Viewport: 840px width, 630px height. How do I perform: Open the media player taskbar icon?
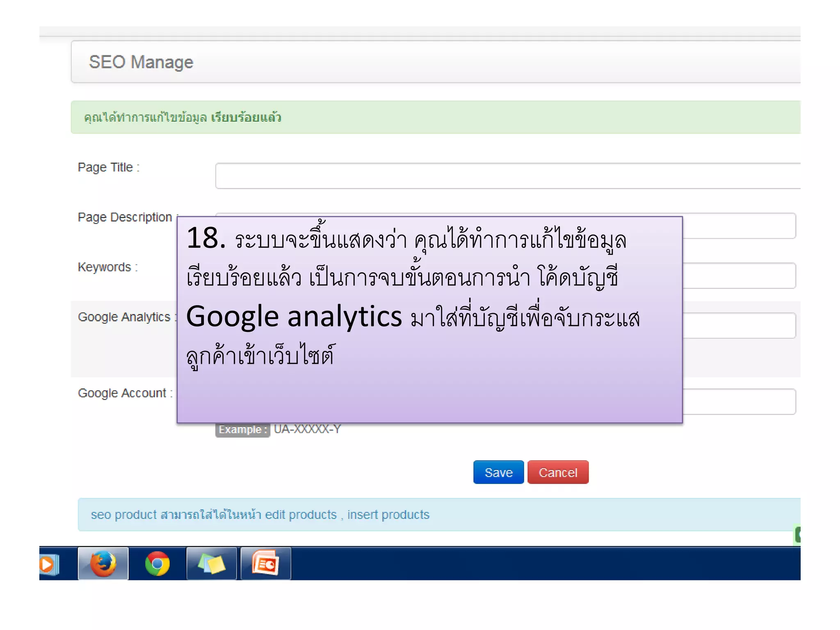coord(49,564)
